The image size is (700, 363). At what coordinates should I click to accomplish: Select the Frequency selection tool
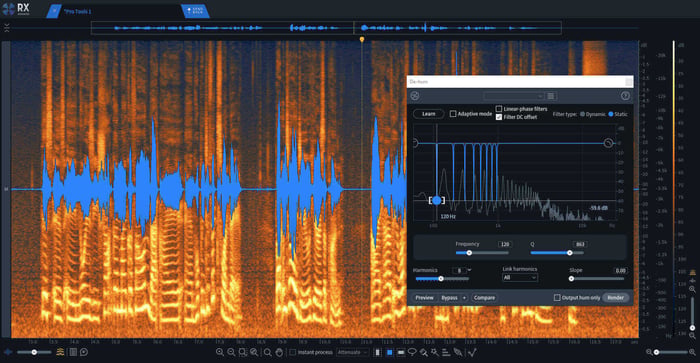[x=401, y=352]
